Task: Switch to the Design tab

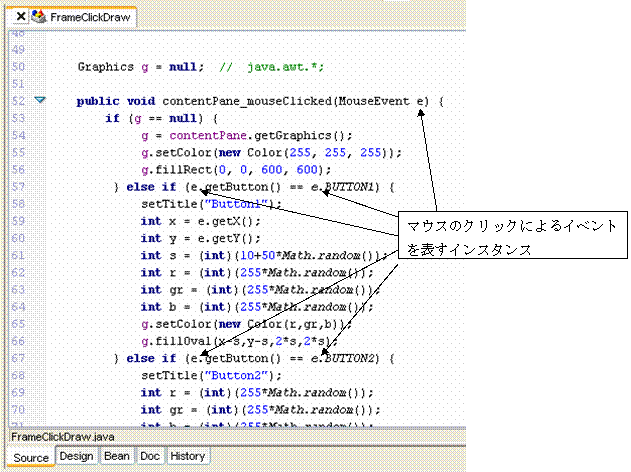Action: point(76,456)
